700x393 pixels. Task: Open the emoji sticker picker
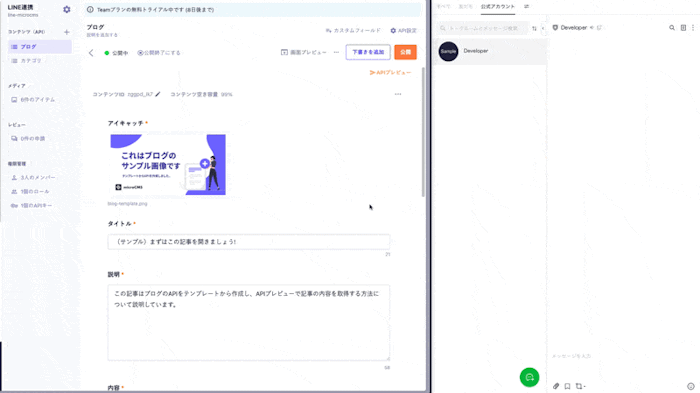tap(691, 386)
